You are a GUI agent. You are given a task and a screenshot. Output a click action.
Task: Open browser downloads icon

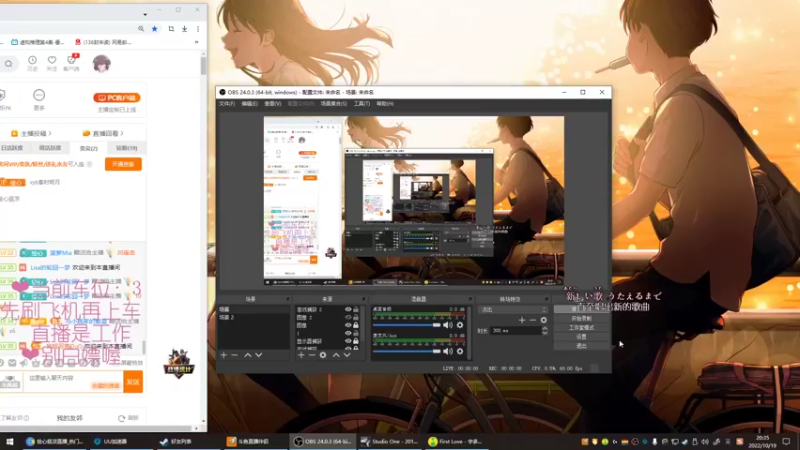click(x=185, y=29)
